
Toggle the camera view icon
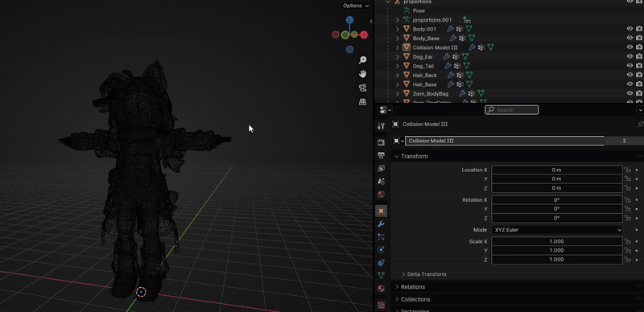pos(363,88)
